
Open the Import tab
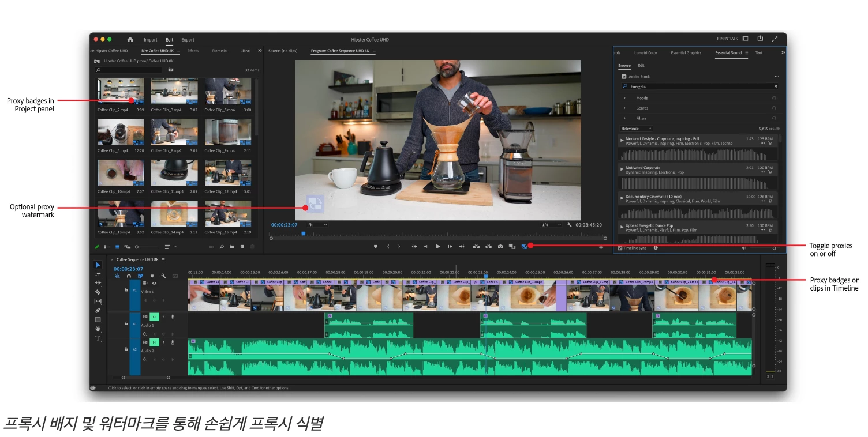[151, 40]
